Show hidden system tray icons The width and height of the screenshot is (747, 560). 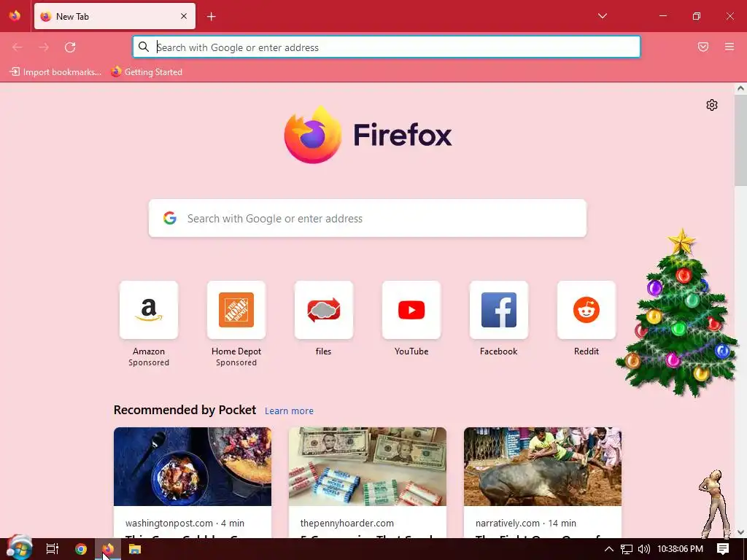[x=609, y=549]
